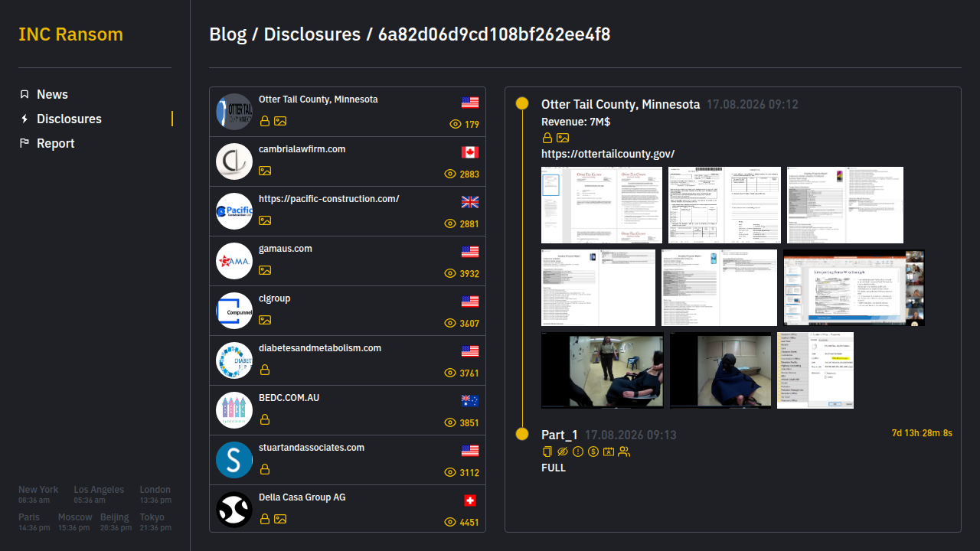This screenshot has width=980, height=551.
Task: Click the Revenue: 7M$ text
Action: click(x=576, y=122)
